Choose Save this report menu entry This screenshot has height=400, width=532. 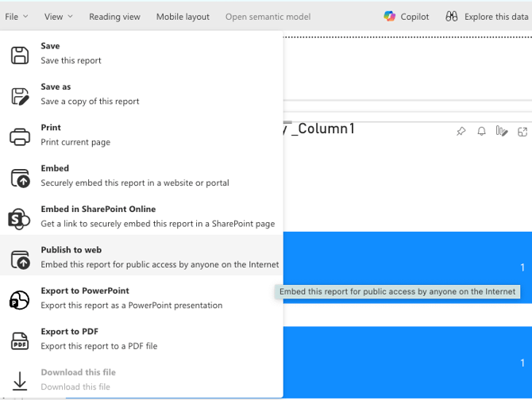tap(141, 53)
